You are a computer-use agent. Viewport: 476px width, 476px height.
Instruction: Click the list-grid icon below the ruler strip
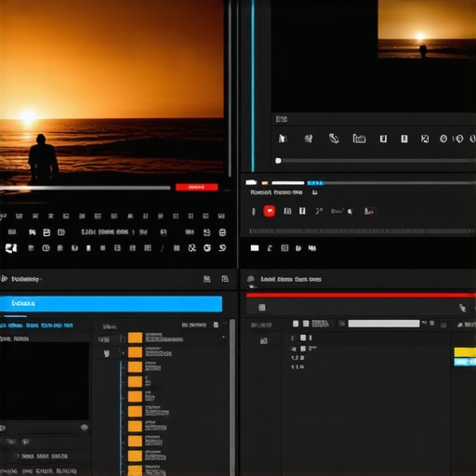coord(284,248)
